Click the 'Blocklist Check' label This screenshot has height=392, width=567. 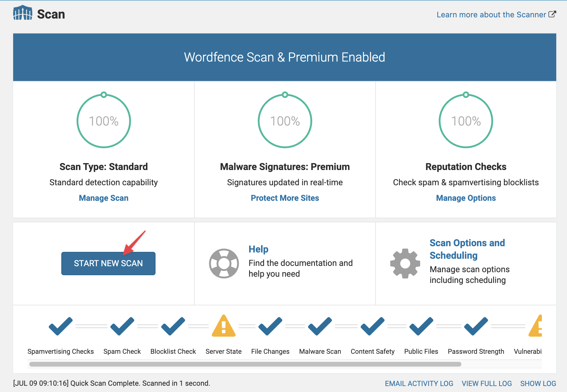(173, 352)
